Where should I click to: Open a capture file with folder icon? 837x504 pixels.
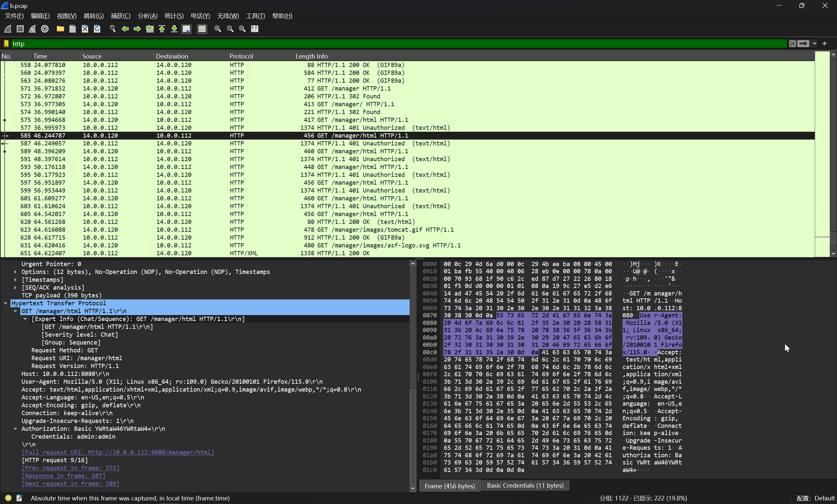pyautogui.click(x=60, y=29)
